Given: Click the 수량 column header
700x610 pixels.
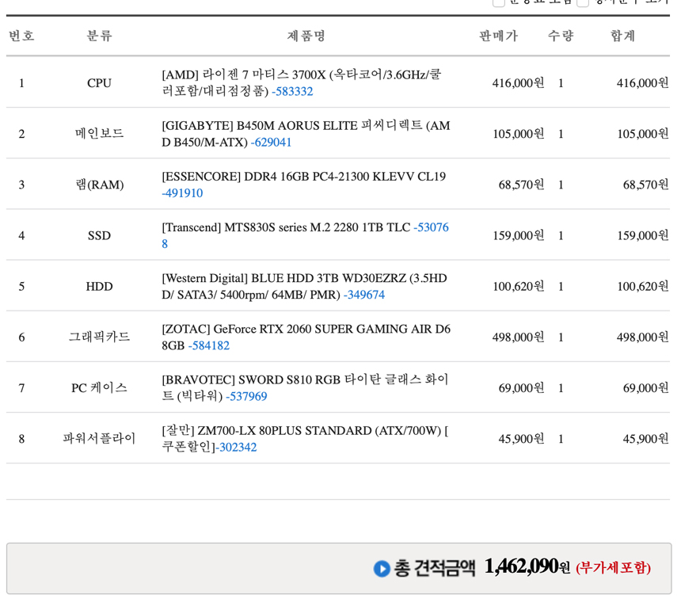Looking at the screenshot, I should [561, 36].
